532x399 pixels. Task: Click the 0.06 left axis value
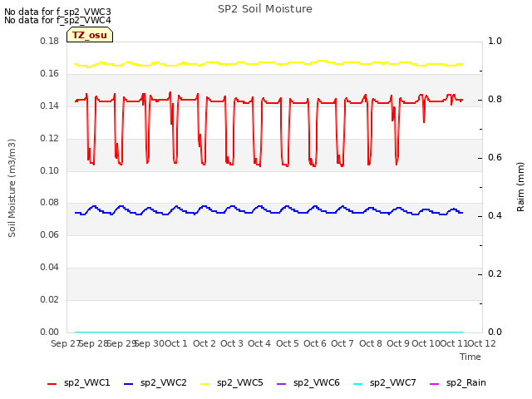coord(50,234)
